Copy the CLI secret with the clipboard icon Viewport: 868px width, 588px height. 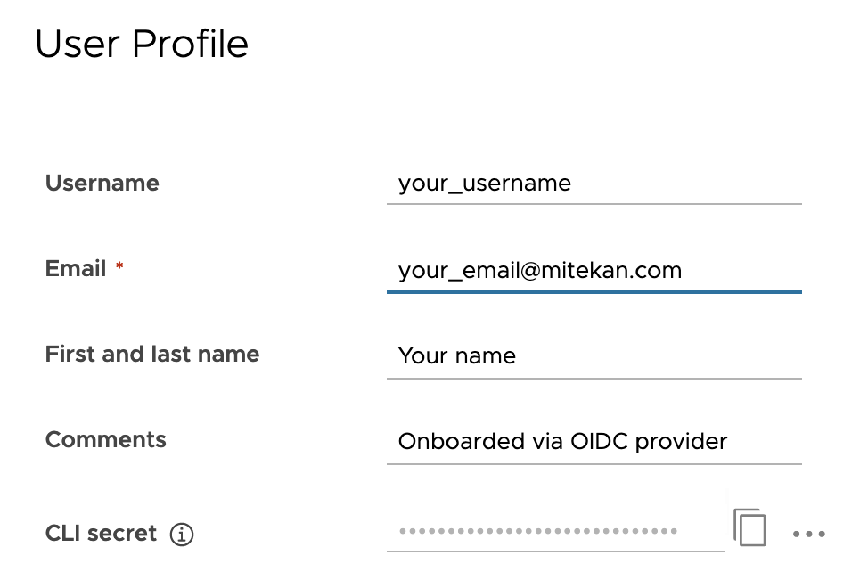749,527
